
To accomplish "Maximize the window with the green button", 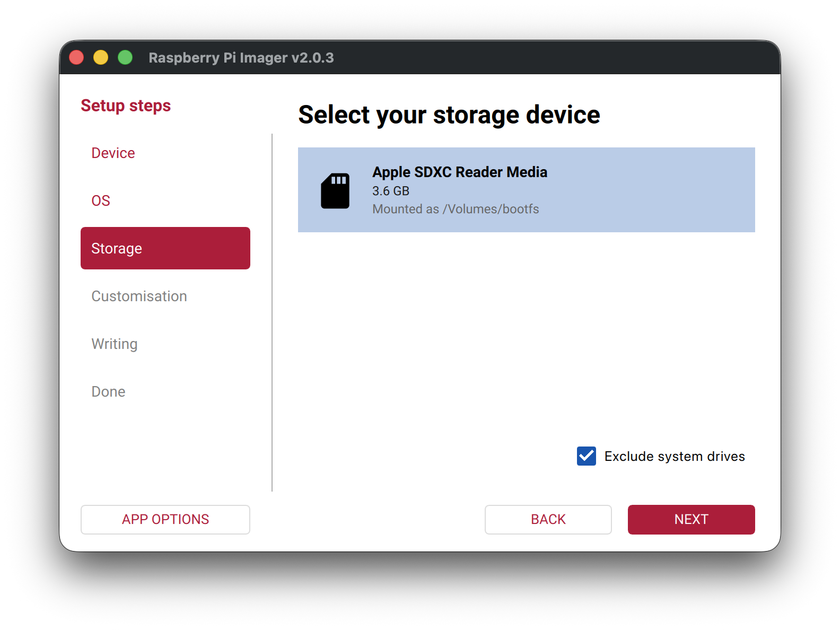I will point(125,57).
